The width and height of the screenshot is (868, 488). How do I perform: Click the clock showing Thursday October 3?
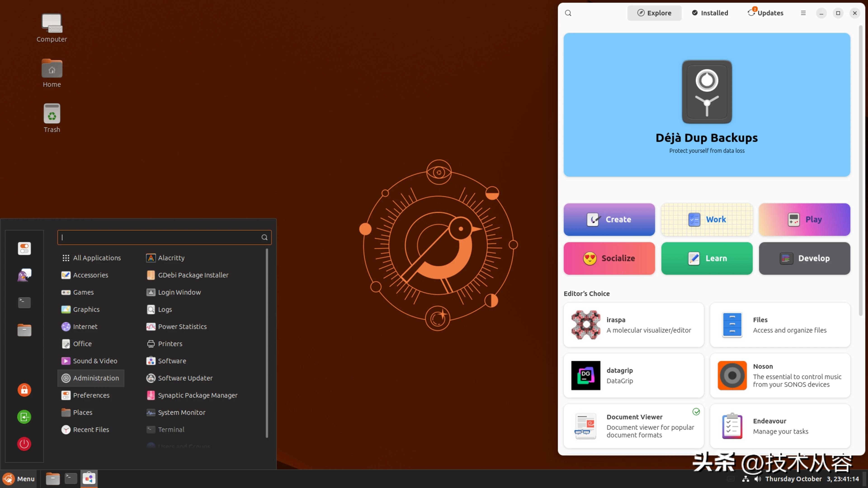[812, 479]
